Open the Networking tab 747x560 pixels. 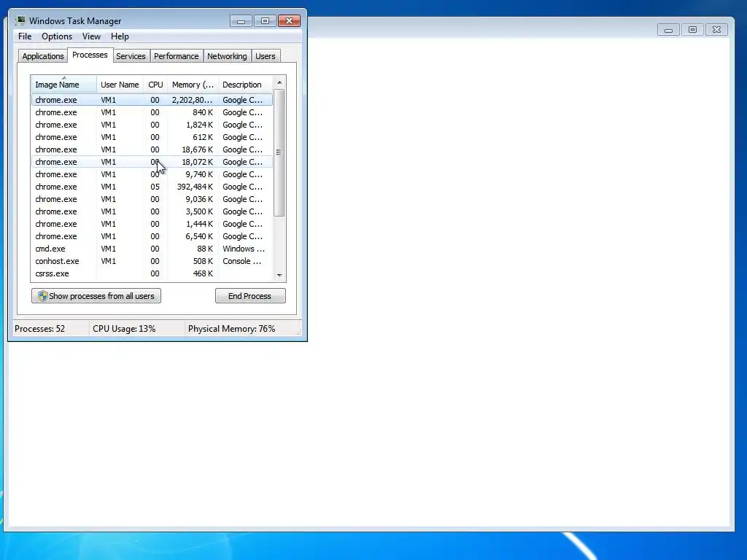[227, 56]
